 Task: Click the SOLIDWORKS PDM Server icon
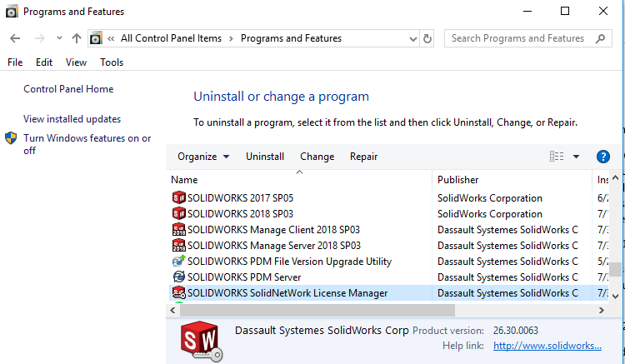click(179, 277)
